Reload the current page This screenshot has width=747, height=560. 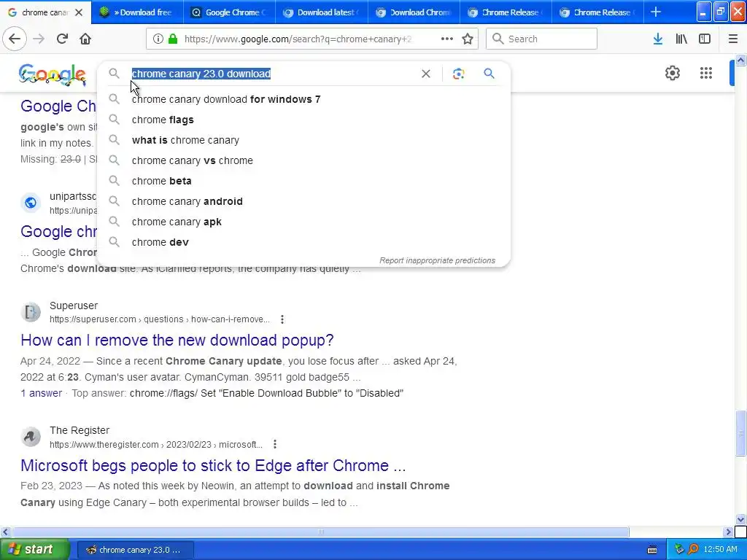click(62, 39)
